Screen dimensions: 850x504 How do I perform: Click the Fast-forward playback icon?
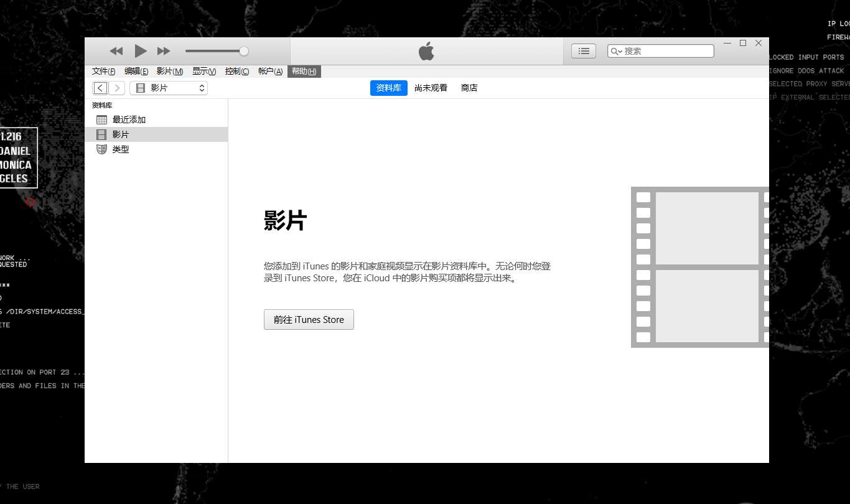tap(163, 51)
